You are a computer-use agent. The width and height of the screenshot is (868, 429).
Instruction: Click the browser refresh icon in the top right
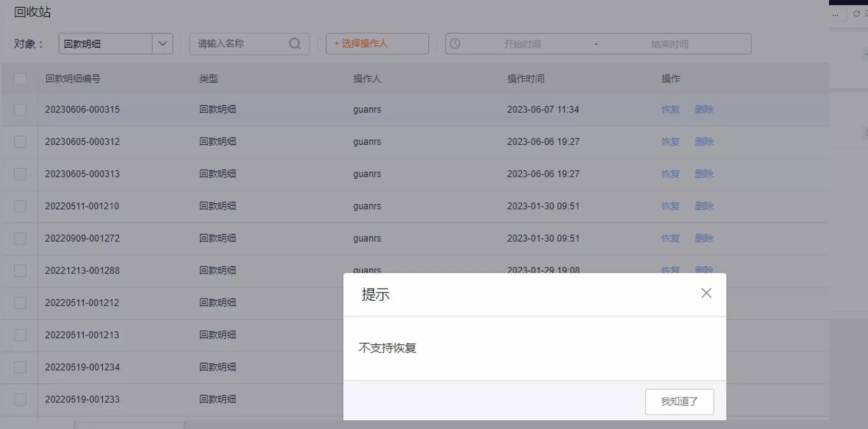pos(856,14)
